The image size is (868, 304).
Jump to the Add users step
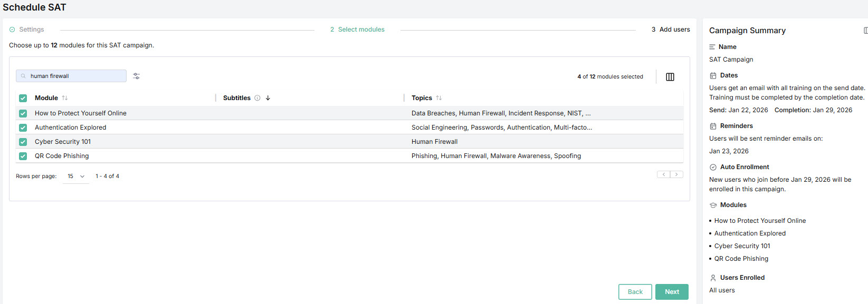pyautogui.click(x=670, y=30)
